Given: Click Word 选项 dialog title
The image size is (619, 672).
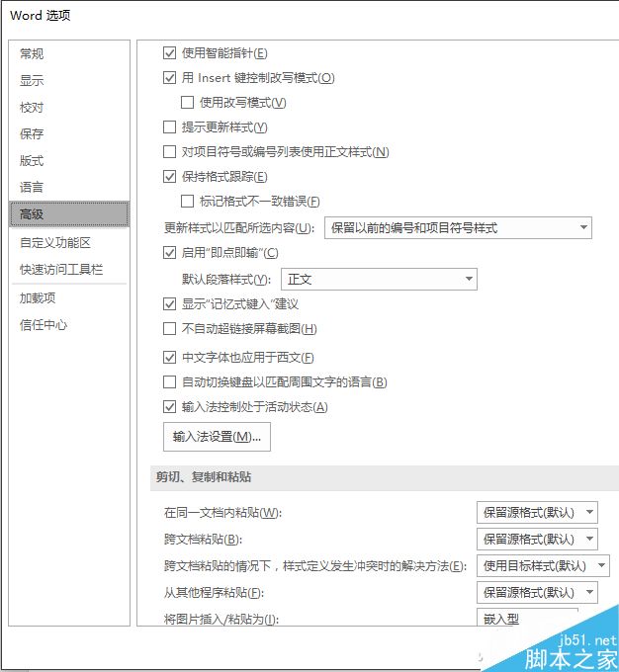Looking at the screenshot, I should (x=41, y=16).
